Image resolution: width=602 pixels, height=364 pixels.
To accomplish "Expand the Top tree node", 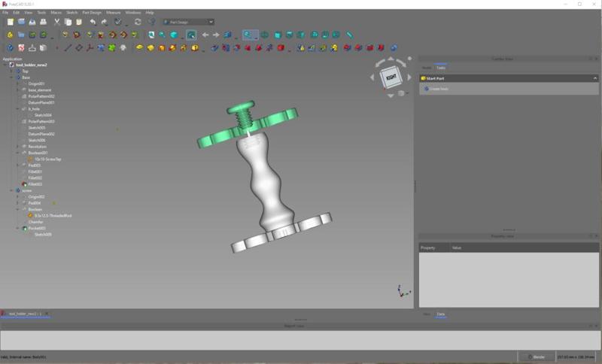I will pos(11,71).
